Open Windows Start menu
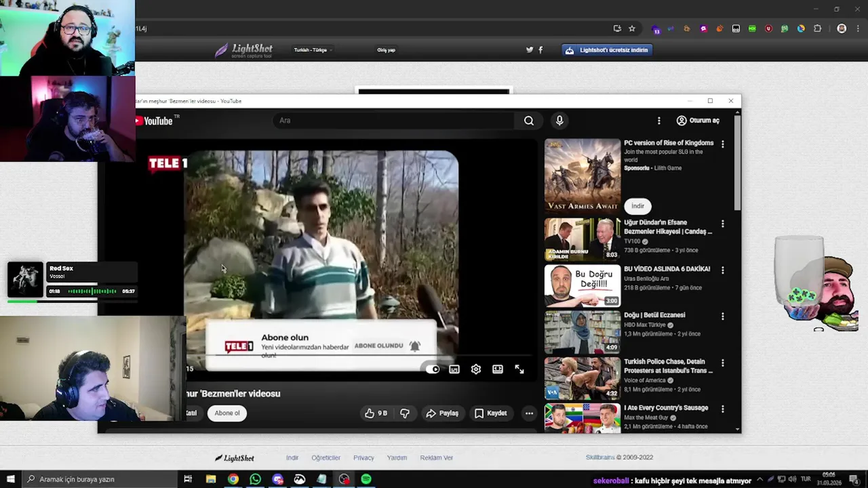The width and height of the screenshot is (868, 488). click(10, 479)
